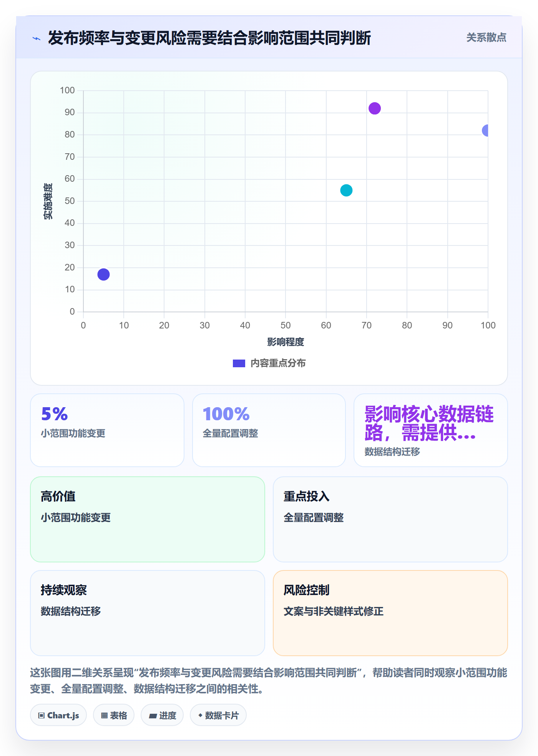Open the 持续观察 quadrant card
538x756 pixels.
point(148,613)
